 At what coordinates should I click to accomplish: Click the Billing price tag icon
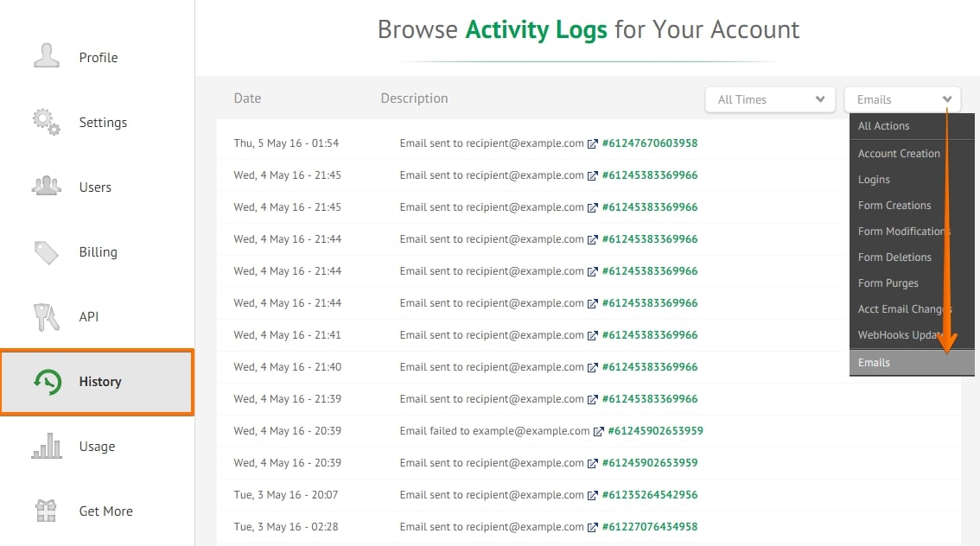pos(47,251)
